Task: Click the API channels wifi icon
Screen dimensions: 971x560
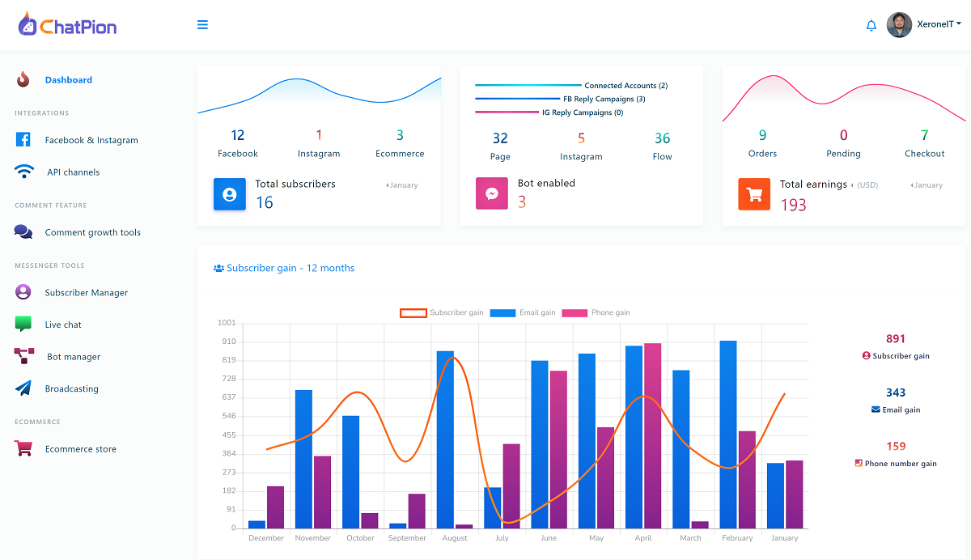Action: point(24,172)
